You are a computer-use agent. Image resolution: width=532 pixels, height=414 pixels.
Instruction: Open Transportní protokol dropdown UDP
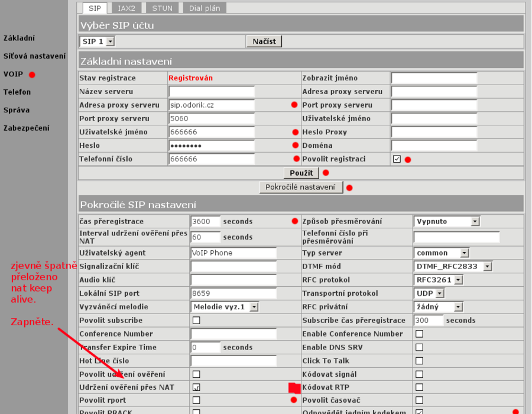[x=429, y=293]
